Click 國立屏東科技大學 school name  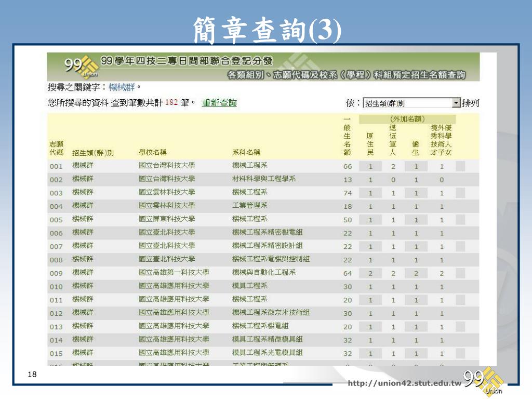tap(167, 219)
